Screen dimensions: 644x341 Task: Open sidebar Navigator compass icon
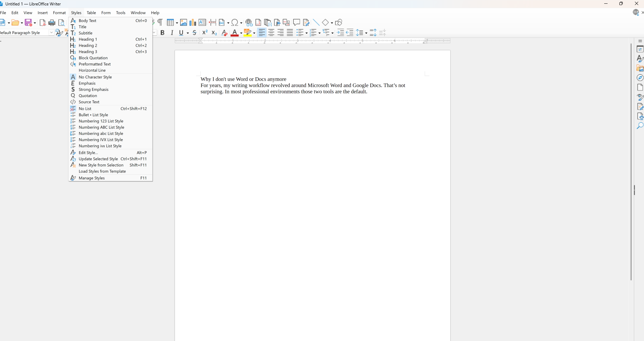coord(640,78)
